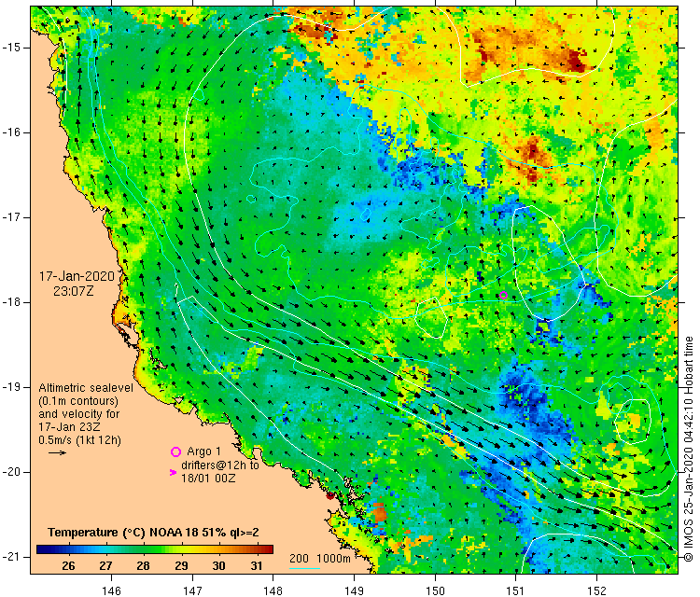Click the '31' temperature scale value
The width and height of the screenshot is (700, 597).
pyautogui.click(x=257, y=566)
